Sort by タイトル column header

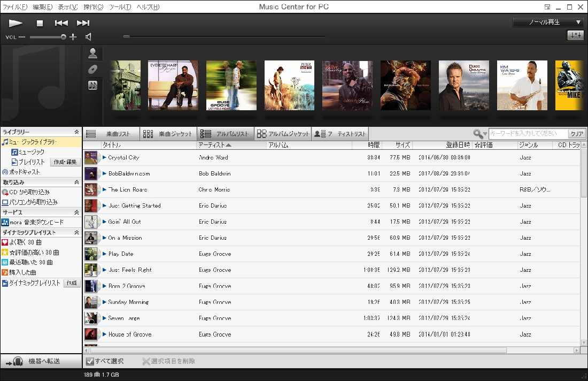coord(149,145)
